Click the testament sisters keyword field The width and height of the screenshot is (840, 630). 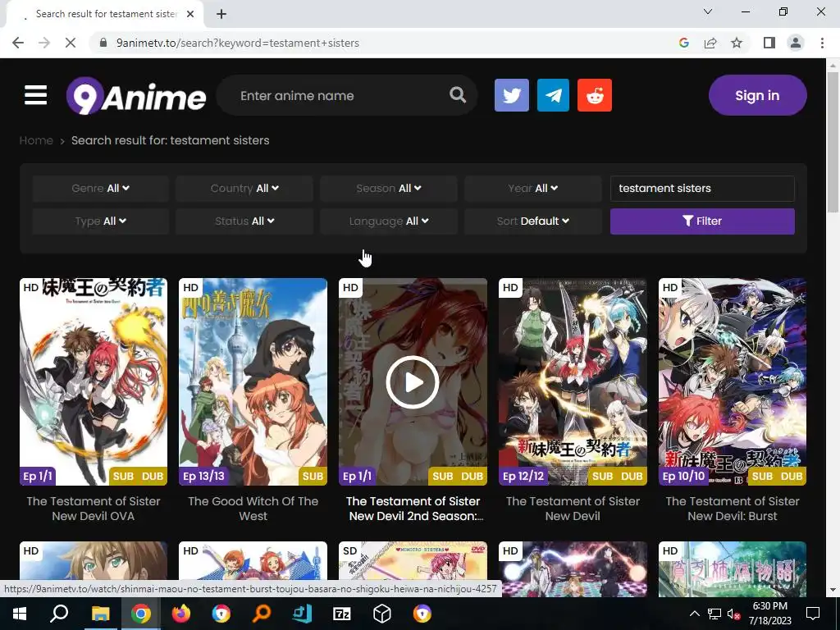point(702,188)
